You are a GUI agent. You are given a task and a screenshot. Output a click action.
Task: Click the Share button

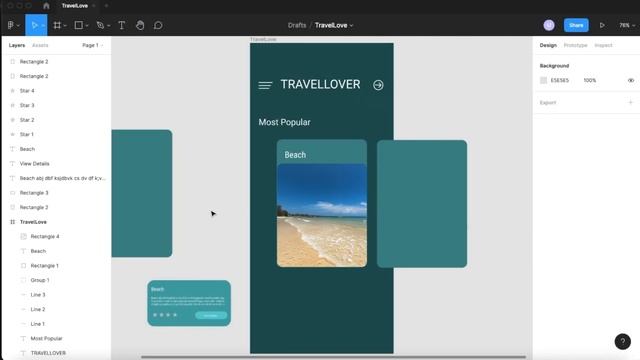point(576,25)
